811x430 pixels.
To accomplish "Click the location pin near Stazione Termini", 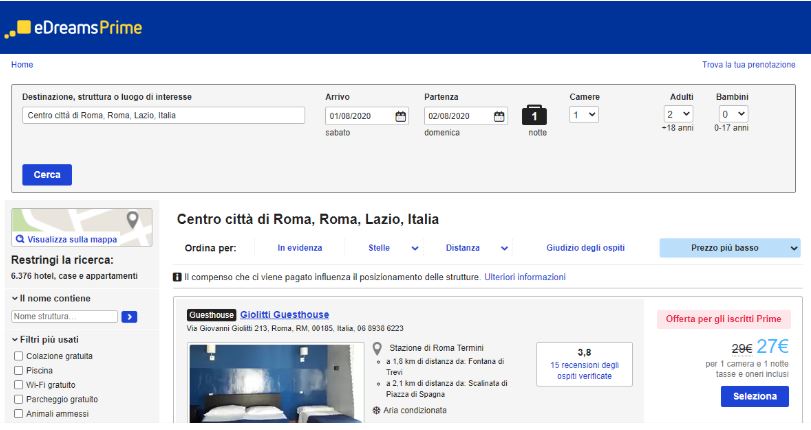I will coord(377,349).
